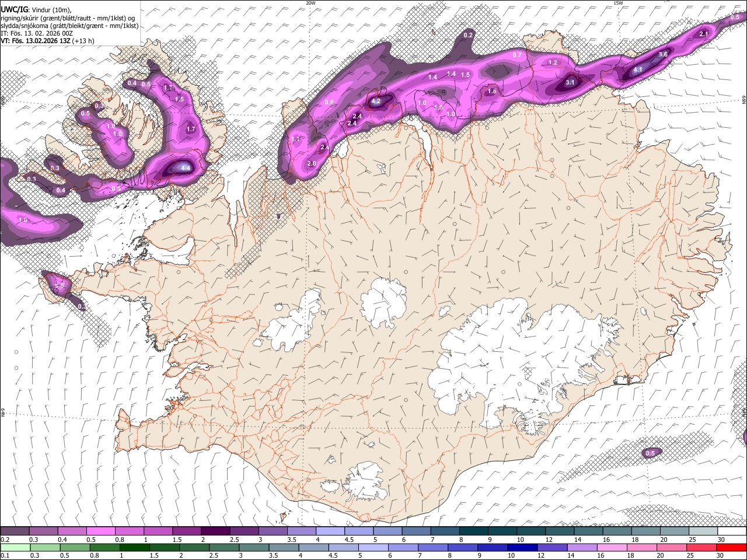Screen dimensions: 747x560
Task: Click the "VT: Fös. 13.02.2026 13Z (+13 h)" valid time
Action: pos(47,41)
